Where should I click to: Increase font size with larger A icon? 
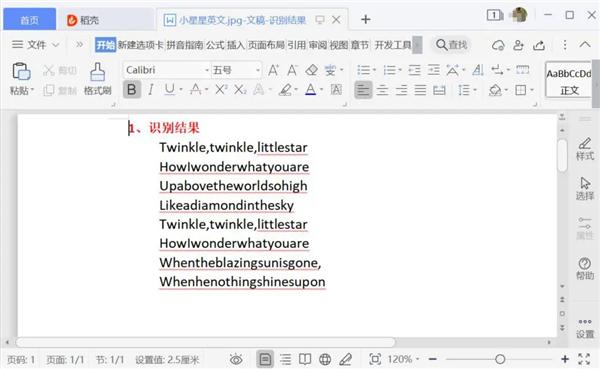[273, 70]
